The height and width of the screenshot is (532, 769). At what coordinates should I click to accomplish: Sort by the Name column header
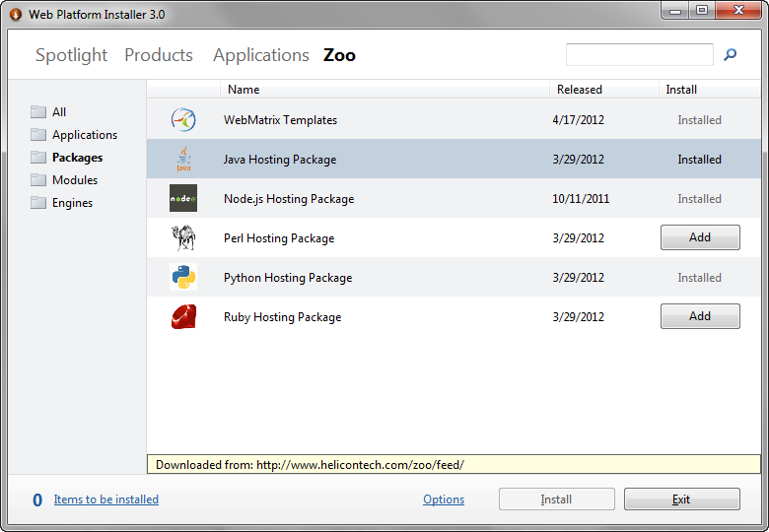point(384,90)
